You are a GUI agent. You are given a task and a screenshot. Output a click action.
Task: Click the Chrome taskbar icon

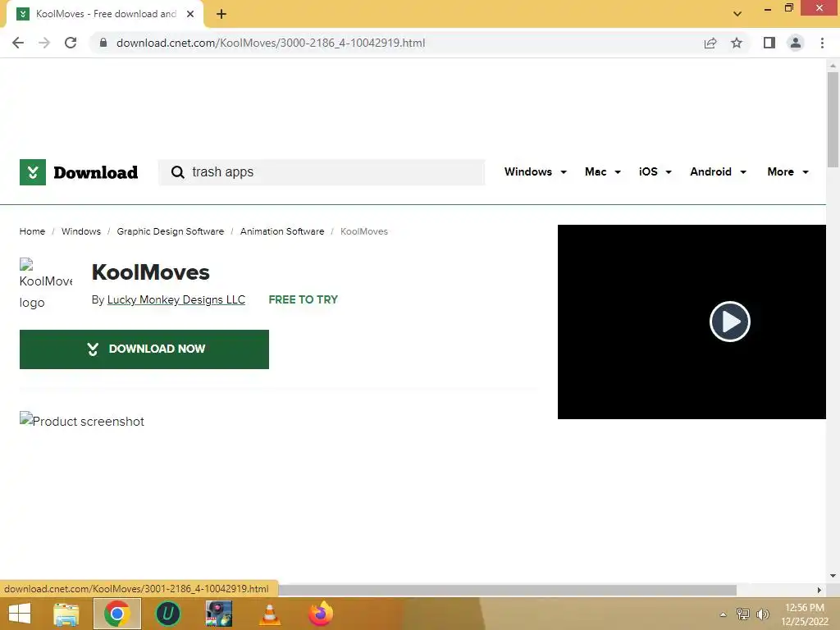[x=117, y=614]
